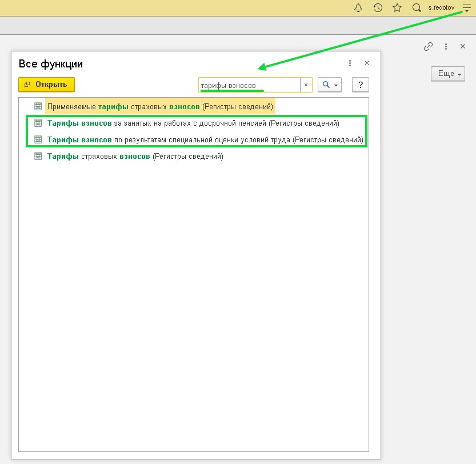
Task: Click register icon beside досрочной пенсией row
Action: [38, 123]
